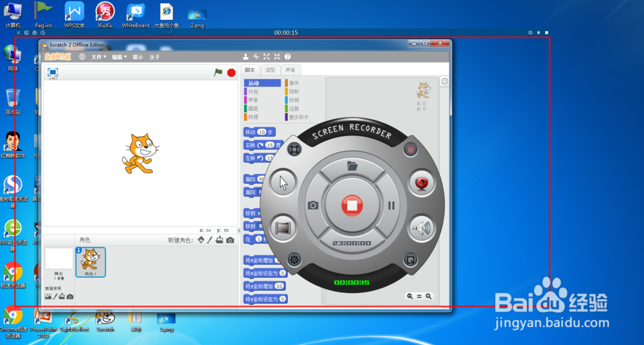Select the Delete scissors tool in Scratch
Image resolution: width=644 pixels, height=345 pixels.
click(x=256, y=57)
